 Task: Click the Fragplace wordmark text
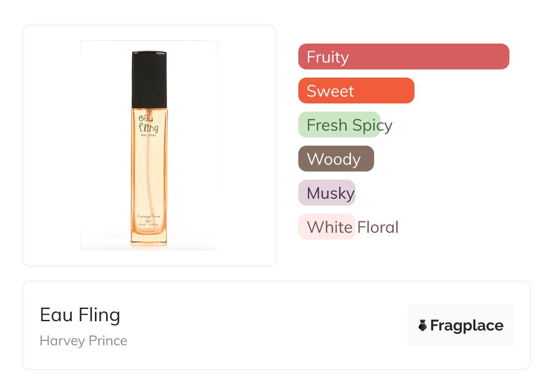pyautogui.click(x=467, y=325)
